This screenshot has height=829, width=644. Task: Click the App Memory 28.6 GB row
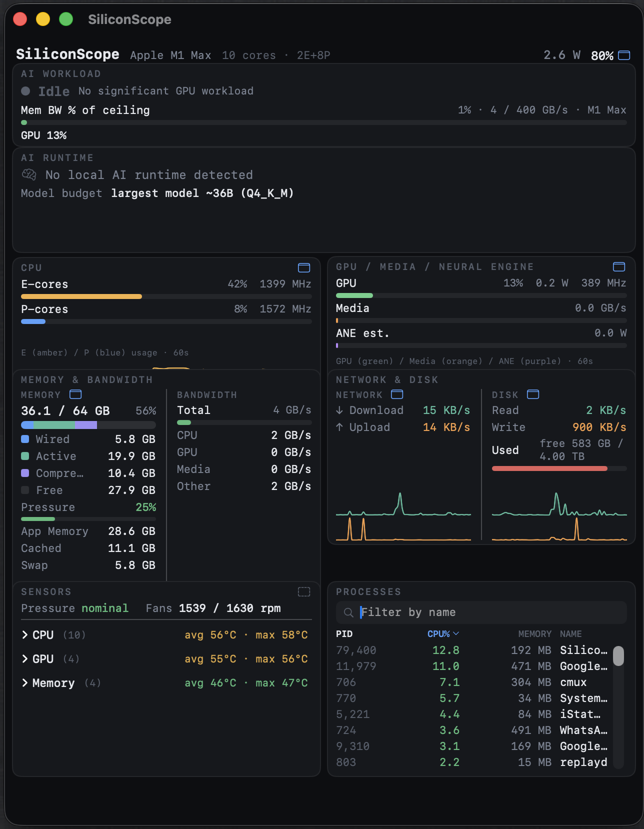(88, 531)
